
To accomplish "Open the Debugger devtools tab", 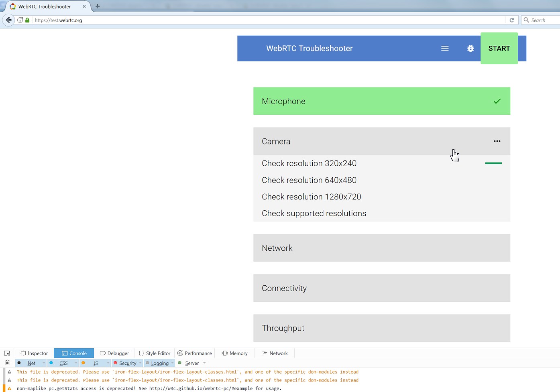I will click(x=114, y=353).
